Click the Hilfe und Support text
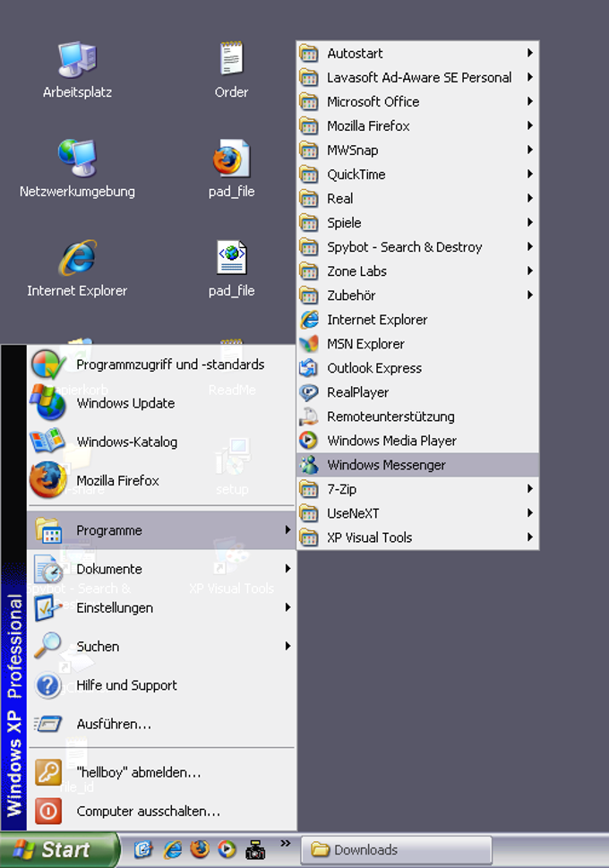 tap(127, 685)
